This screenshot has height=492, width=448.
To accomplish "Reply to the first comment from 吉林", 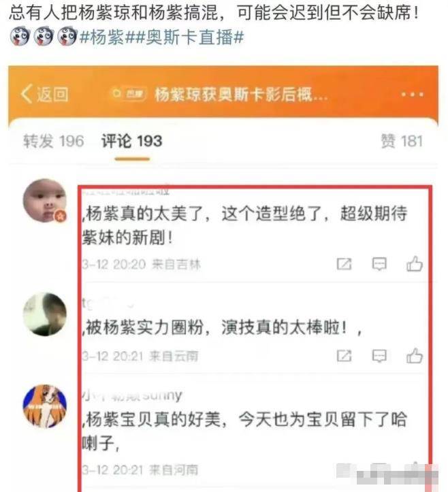I will [379, 264].
